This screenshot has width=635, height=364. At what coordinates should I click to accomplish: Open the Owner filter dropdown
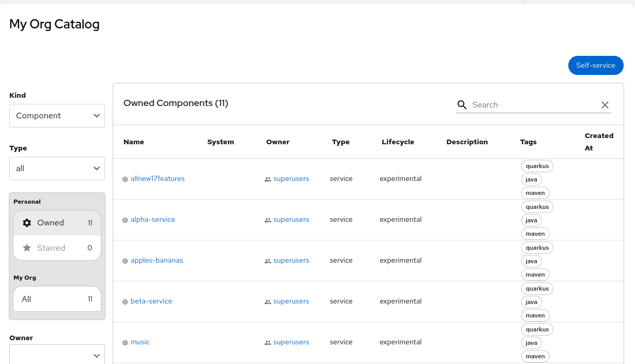(x=57, y=355)
